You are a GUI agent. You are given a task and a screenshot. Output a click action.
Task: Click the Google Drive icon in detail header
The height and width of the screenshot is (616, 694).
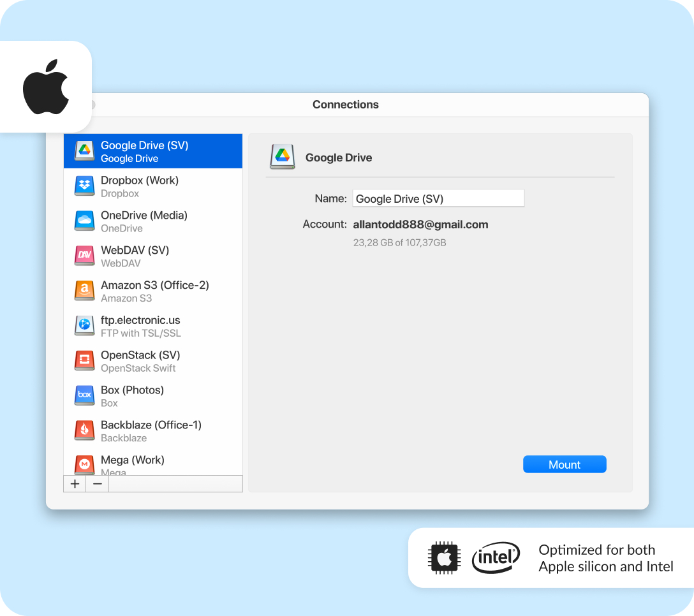[x=282, y=157]
